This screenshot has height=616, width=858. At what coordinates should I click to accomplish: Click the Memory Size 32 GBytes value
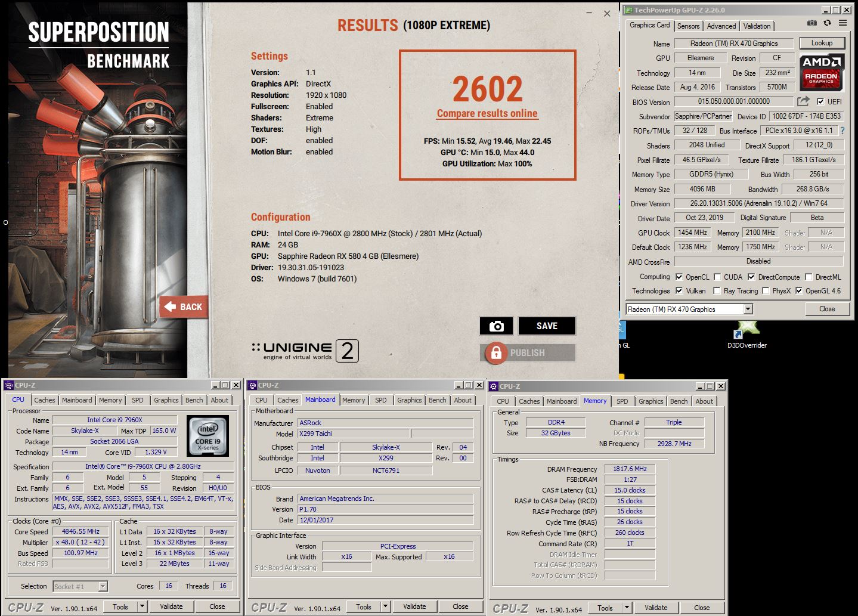pos(556,433)
